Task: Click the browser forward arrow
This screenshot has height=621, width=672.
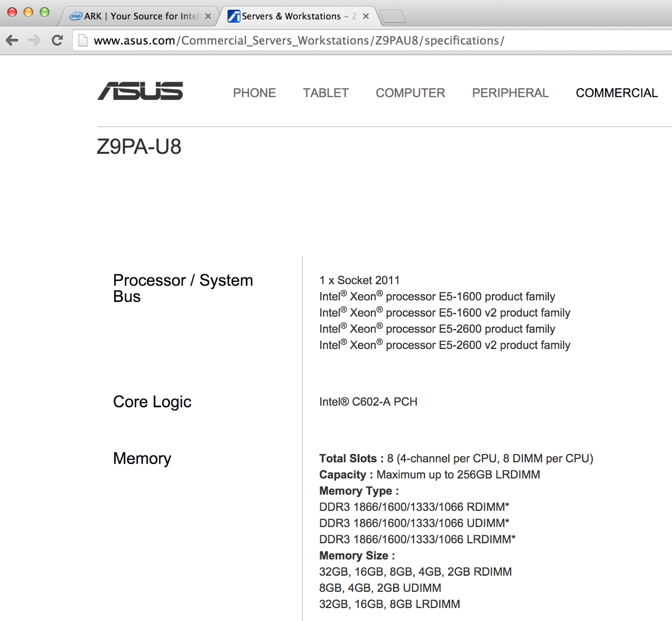Action: pyautogui.click(x=34, y=40)
